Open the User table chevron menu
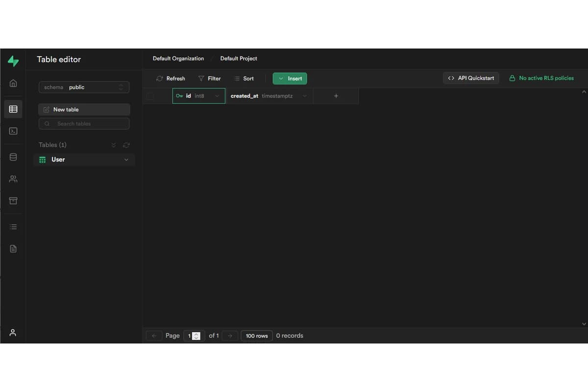 pyautogui.click(x=126, y=160)
